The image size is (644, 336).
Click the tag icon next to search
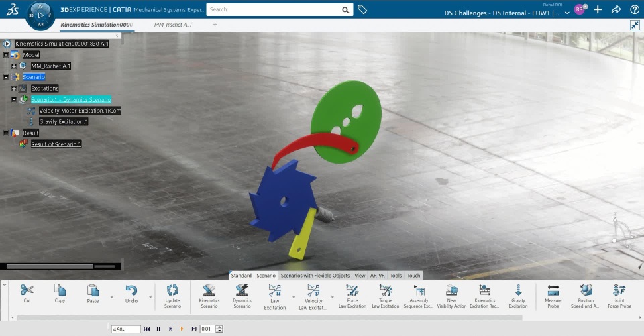(362, 9)
